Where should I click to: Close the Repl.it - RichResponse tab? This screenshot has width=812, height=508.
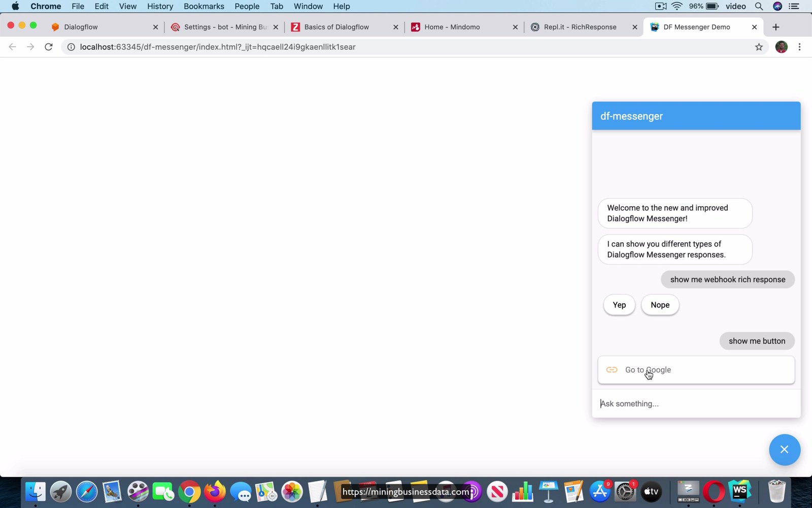634,27
